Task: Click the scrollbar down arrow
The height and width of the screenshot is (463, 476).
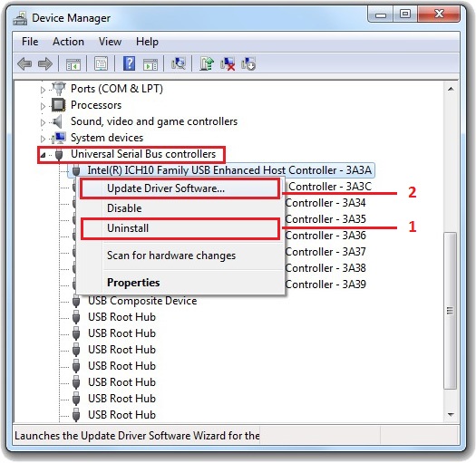Action: 451,414
